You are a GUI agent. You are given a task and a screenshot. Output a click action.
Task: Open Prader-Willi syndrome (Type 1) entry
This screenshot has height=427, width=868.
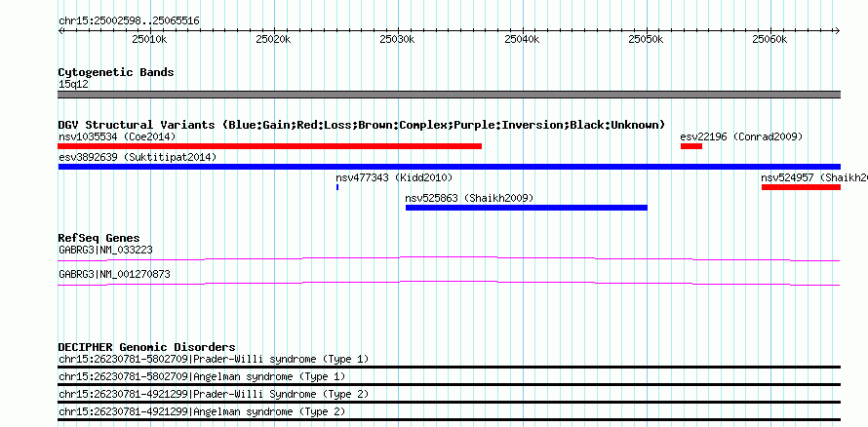pyautogui.click(x=214, y=359)
